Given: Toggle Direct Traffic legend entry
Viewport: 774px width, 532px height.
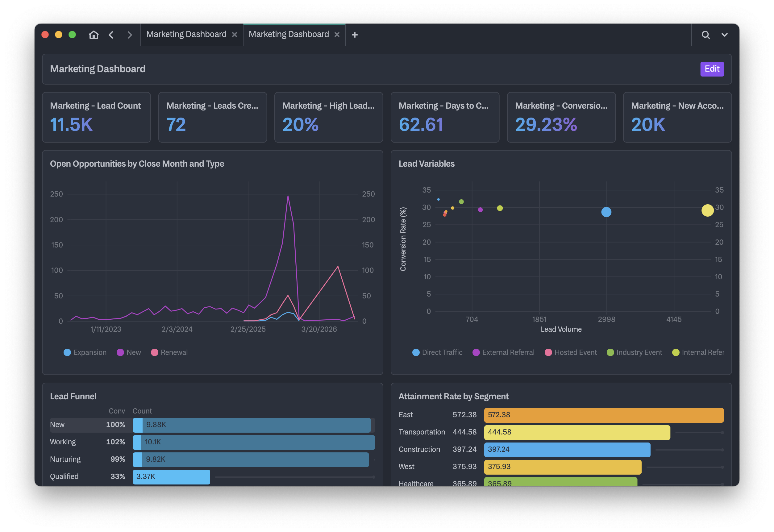Looking at the screenshot, I should pos(437,352).
